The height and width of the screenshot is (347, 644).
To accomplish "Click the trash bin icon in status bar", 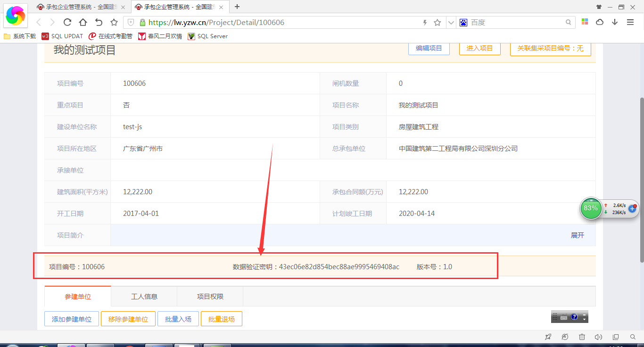I will (x=582, y=337).
